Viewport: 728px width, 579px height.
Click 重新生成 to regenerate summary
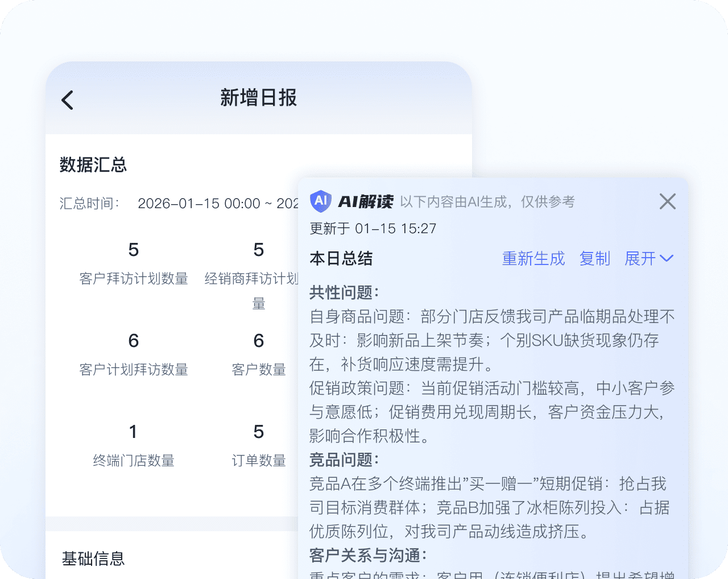533,259
